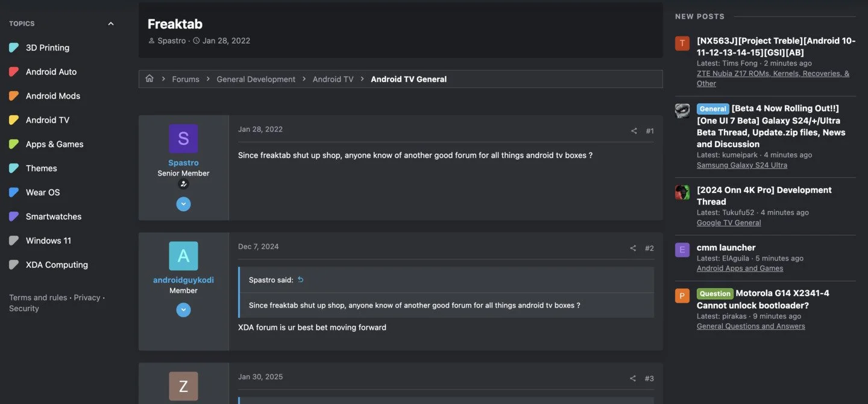Click the home icon in breadcrumb

point(149,79)
